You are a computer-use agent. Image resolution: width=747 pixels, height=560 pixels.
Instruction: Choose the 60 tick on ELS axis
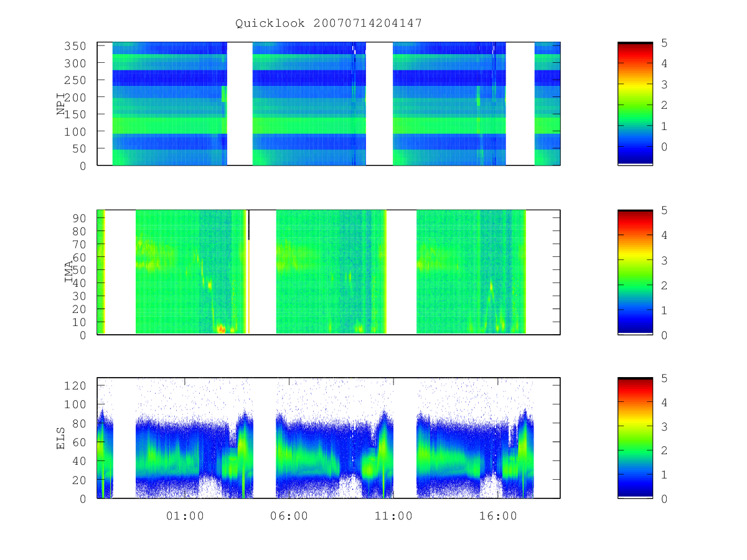79,442
